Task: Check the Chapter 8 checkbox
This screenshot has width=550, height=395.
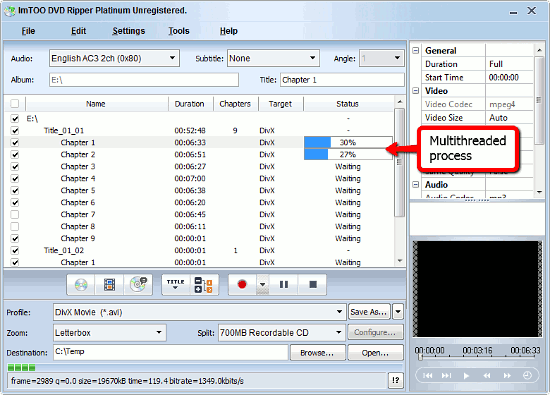Action: click(x=15, y=226)
